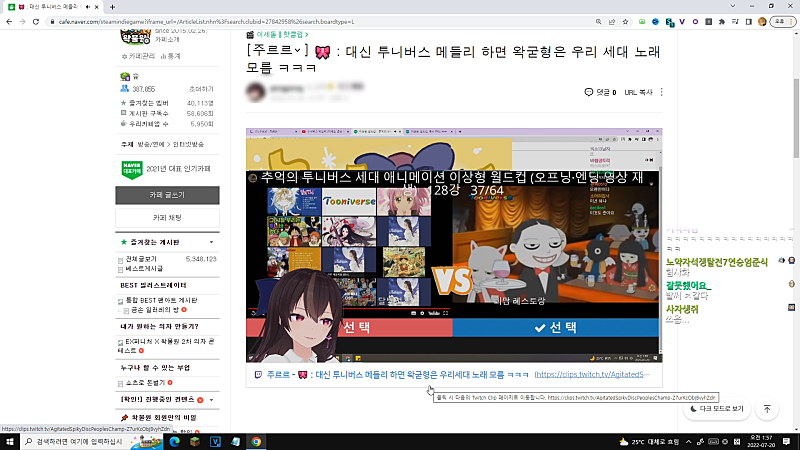This screenshot has height=450, width=800.
Task: Toggle the browser side panel icon
Action: coord(748,22)
